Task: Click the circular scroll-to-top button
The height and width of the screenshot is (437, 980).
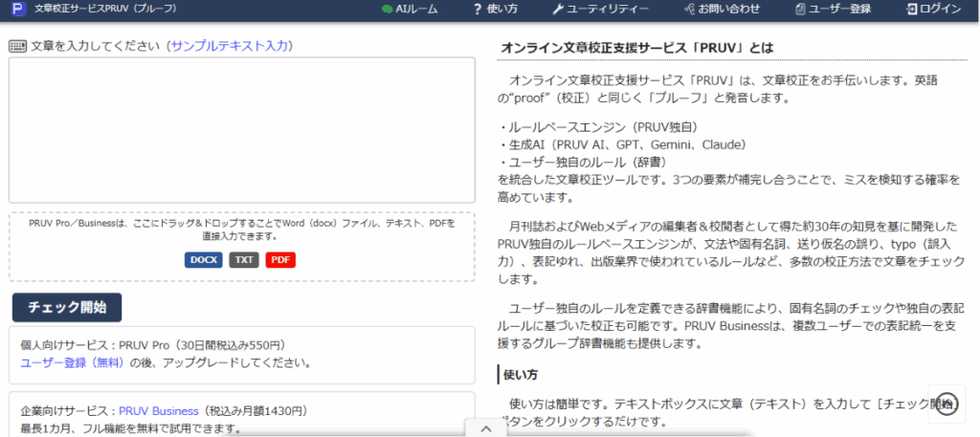Action: point(946,403)
